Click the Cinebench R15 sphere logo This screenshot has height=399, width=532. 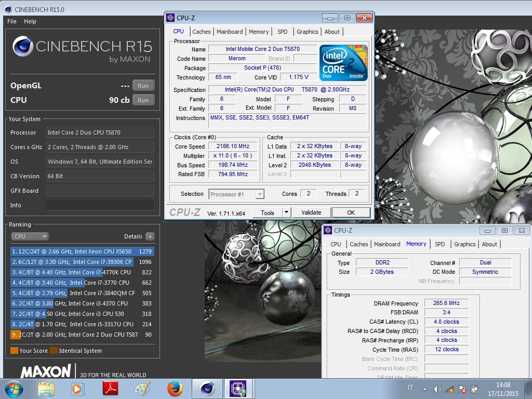point(23,46)
